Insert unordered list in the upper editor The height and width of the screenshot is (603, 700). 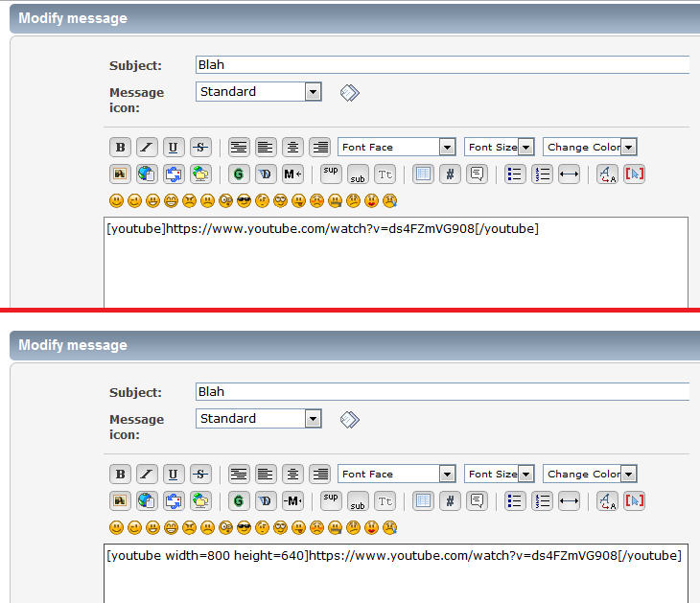point(515,174)
